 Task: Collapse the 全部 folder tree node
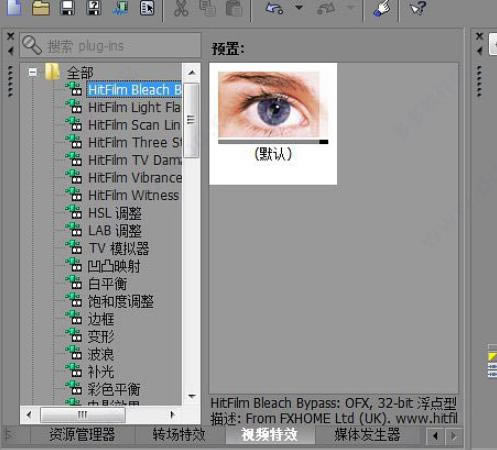click(33, 72)
